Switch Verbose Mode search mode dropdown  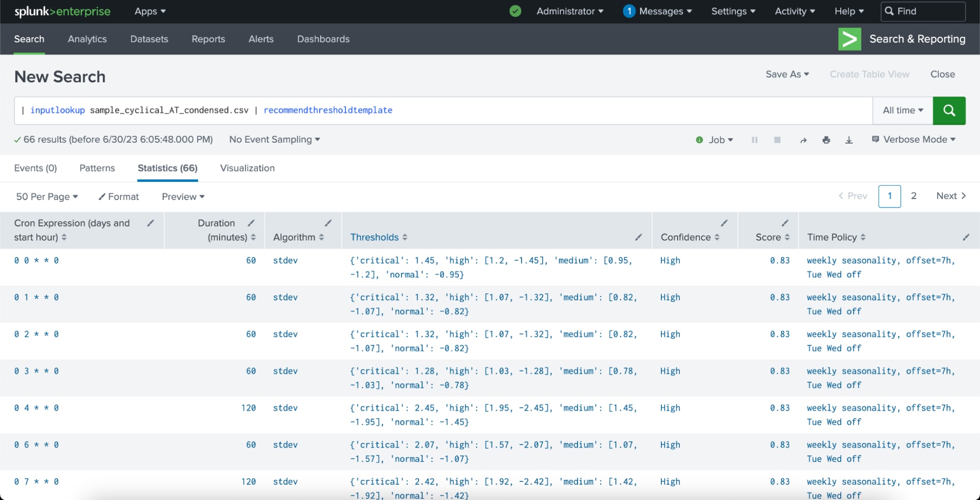click(914, 140)
